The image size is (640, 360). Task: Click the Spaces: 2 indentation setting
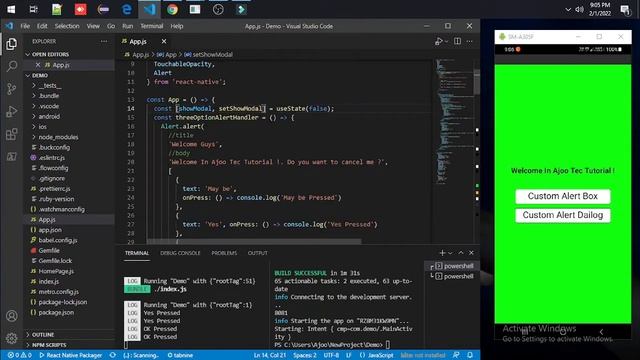click(x=304, y=355)
